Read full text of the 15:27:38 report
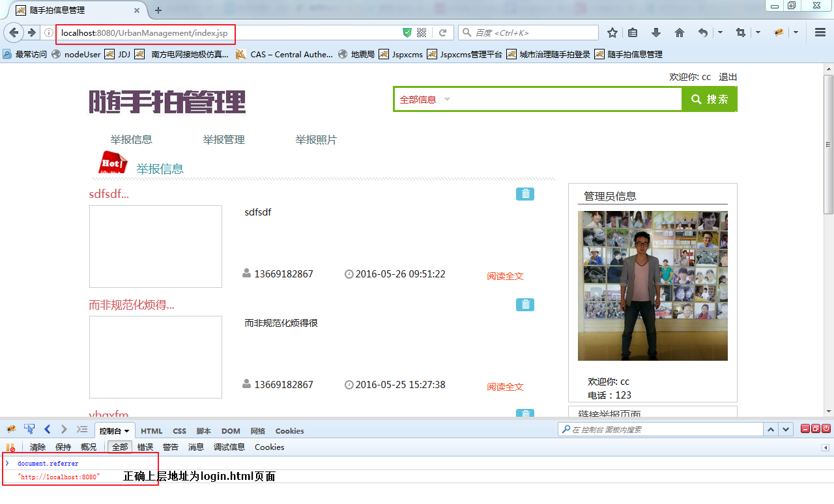 click(505, 387)
